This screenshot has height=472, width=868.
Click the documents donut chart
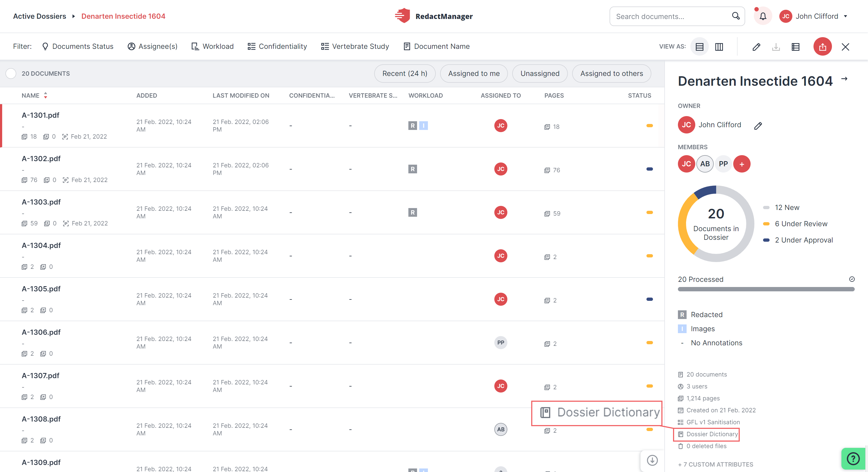[x=716, y=224]
